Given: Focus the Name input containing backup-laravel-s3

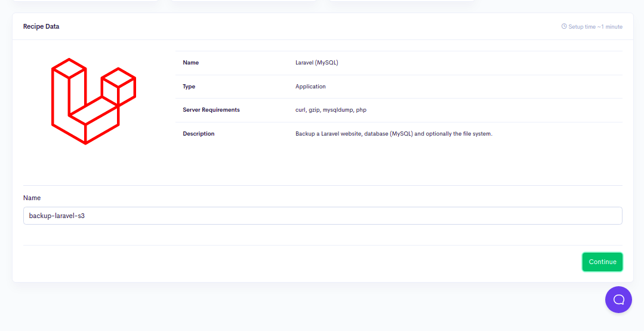Looking at the screenshot, I should pyautogui.click(x=322, y=216).
